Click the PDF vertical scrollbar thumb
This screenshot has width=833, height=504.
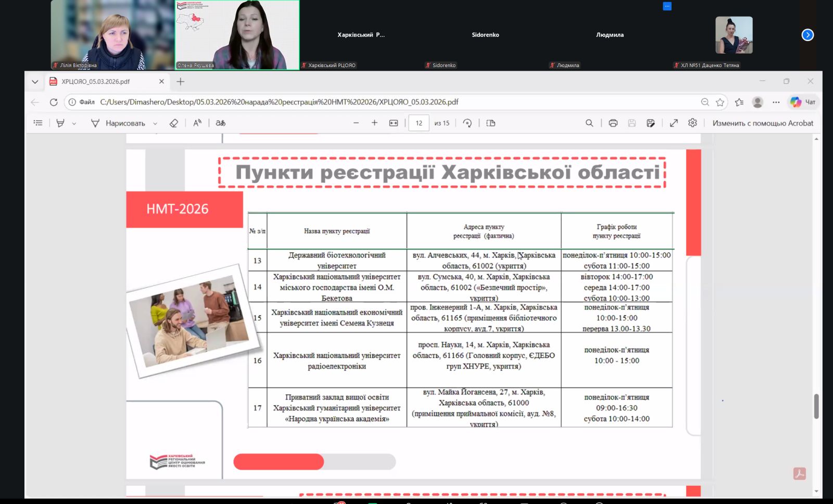point(816,406)
